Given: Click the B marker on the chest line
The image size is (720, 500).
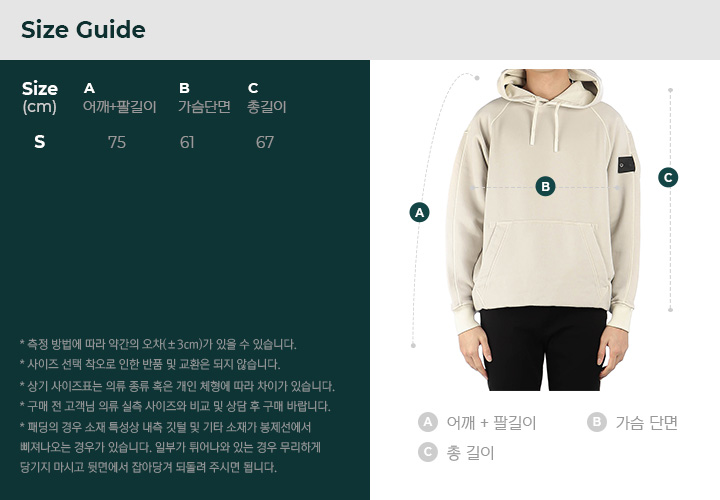Looking at the screenshot, I should click(546, 186).
